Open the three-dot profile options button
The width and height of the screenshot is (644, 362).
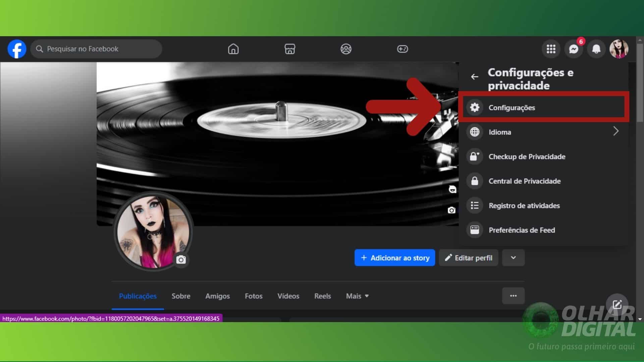(x=513, y=296)
